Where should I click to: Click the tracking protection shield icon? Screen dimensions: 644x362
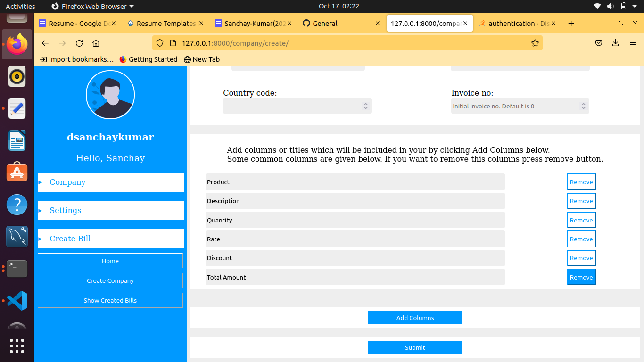[160, 43]
